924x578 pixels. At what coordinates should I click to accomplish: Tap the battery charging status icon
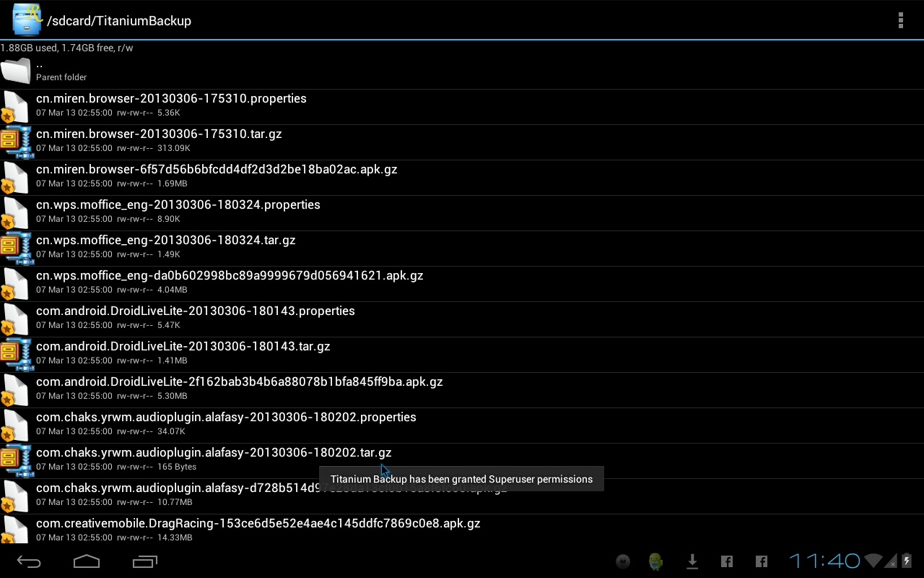(907, 561)
